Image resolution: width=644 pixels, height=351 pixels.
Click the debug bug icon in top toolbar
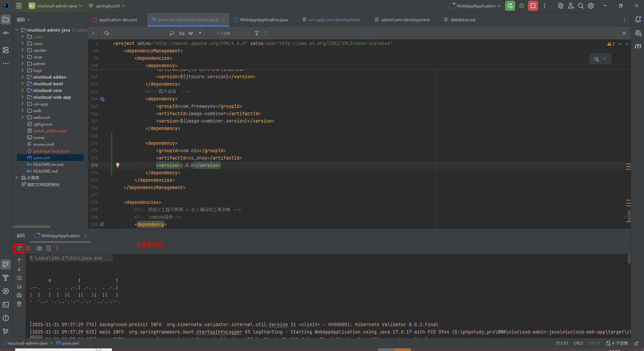(522, 6)
